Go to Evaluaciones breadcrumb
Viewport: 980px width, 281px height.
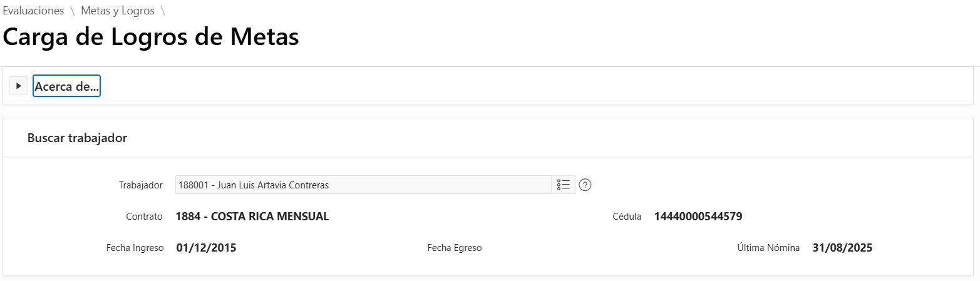click(33, 11)
